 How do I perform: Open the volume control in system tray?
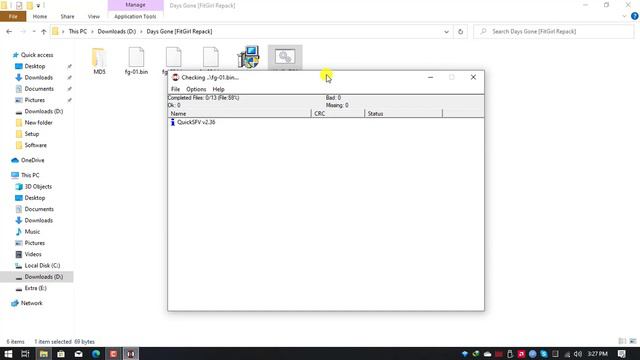(x=578, y=354)
